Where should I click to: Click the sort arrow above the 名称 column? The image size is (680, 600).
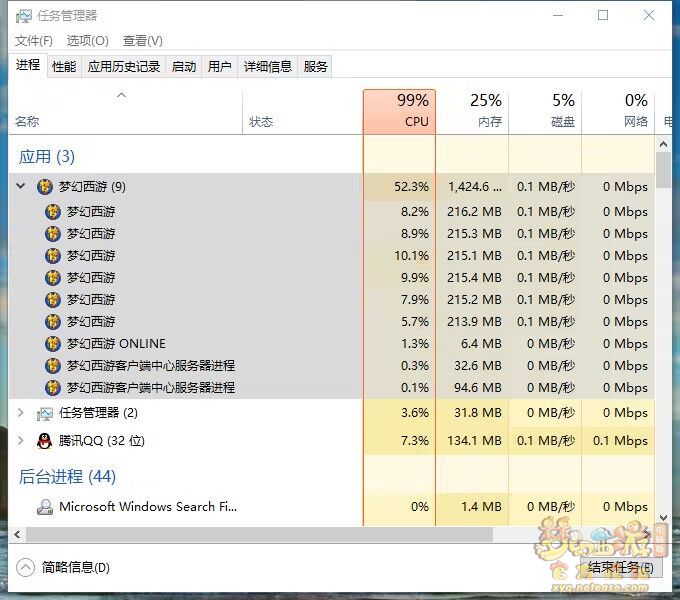[122, 95]
